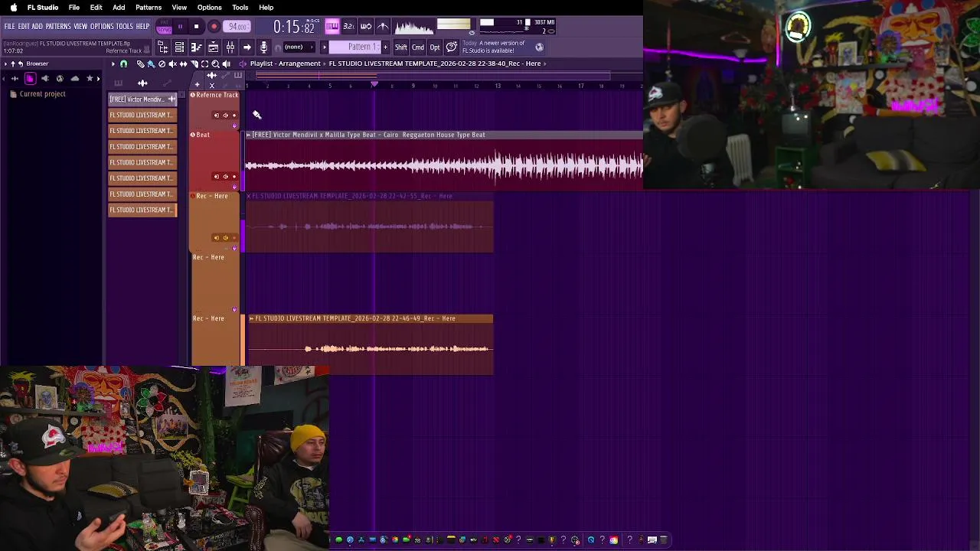Open the clip menu arrow after Rec - Here title
Image resolution: width=980 pixels, height=551 pixels.
(544, 64)
